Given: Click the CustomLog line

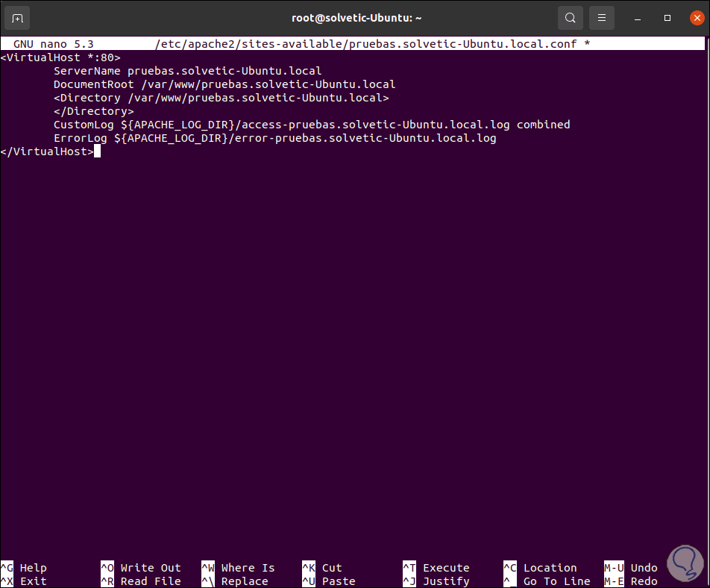Looking at the screenshot, I should (x=312, y=125).
